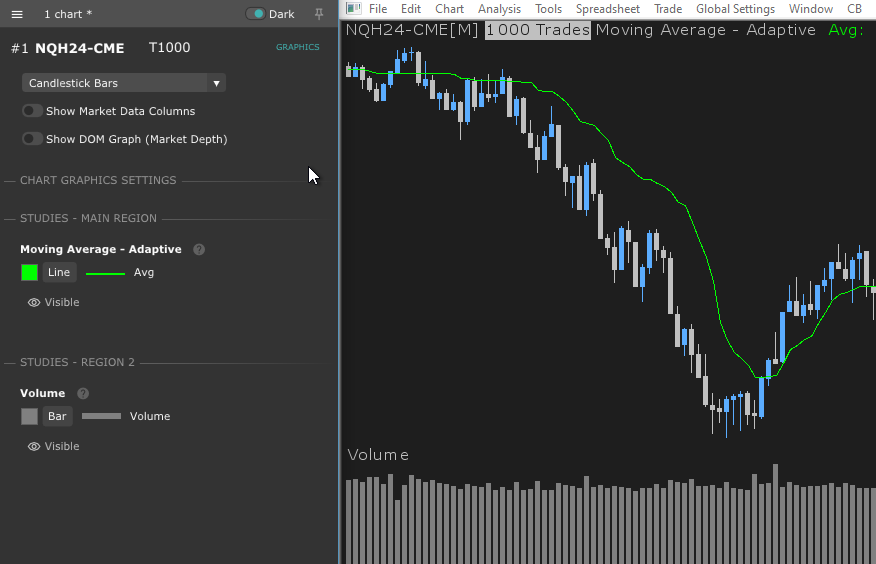Enable Show Market Data Columns
This screenshot has height=564, width=876.
click(x=33, y=111)
